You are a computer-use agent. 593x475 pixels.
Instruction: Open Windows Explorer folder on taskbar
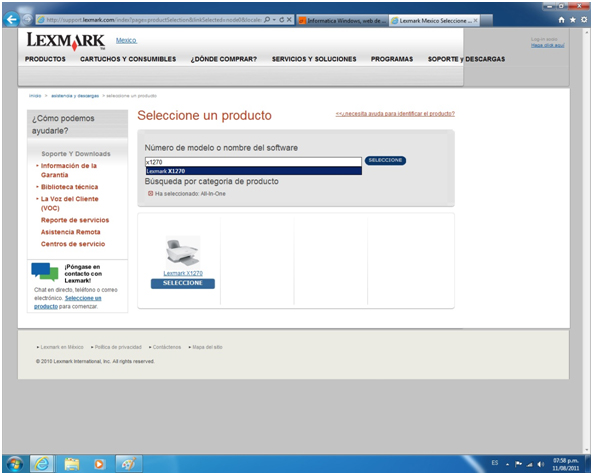(71, 464)
